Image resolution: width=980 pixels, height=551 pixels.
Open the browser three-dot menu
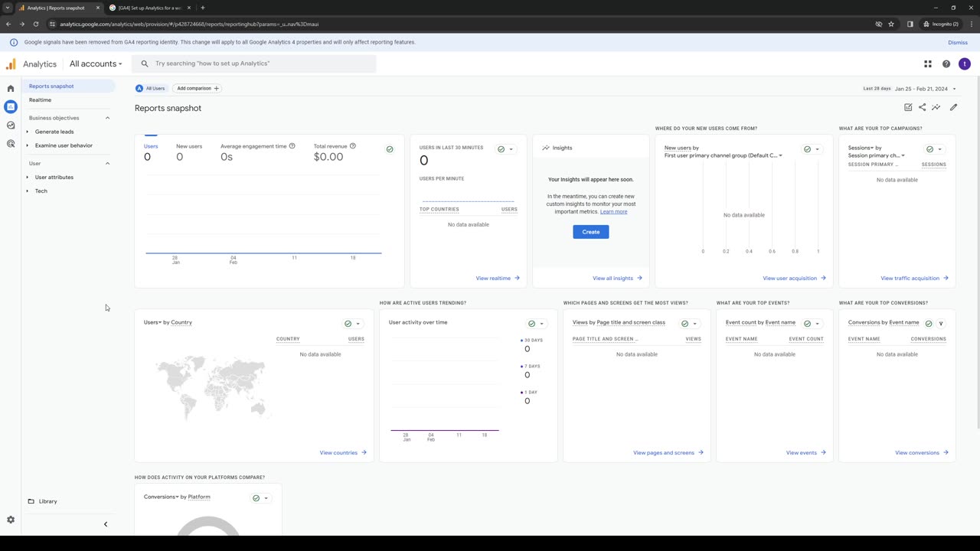[x=970, y=24]
